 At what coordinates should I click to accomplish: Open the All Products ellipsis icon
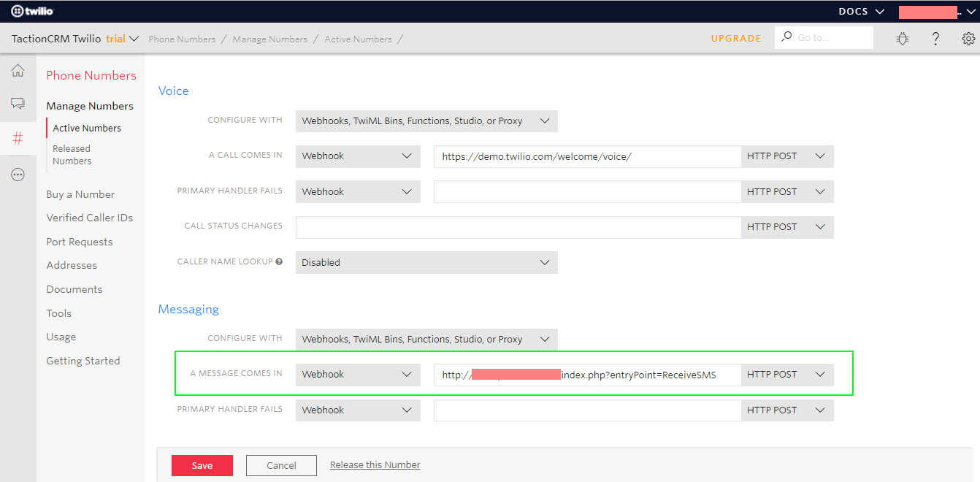18,175
